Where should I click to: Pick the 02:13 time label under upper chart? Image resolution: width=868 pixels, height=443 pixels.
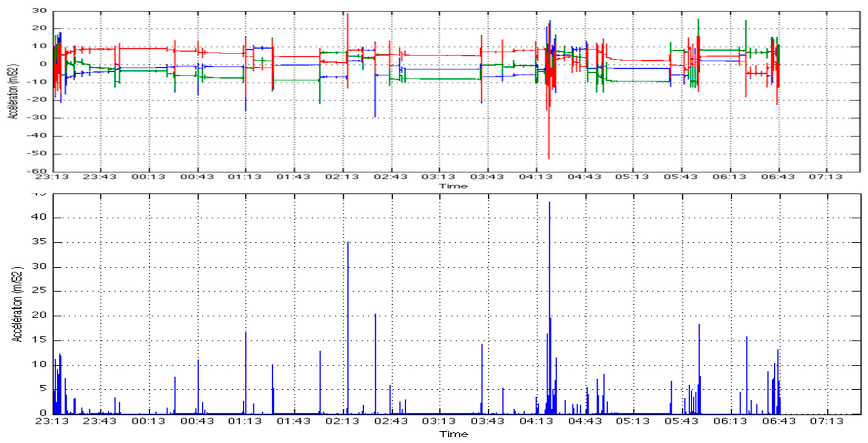(x=342, y=177)
